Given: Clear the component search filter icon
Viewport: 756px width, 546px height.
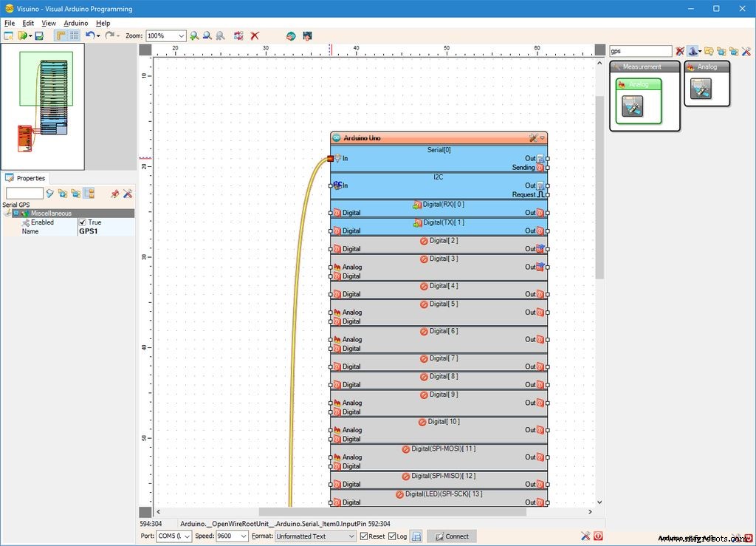Looking at the screenshot, I should click(x=680, y=51).
